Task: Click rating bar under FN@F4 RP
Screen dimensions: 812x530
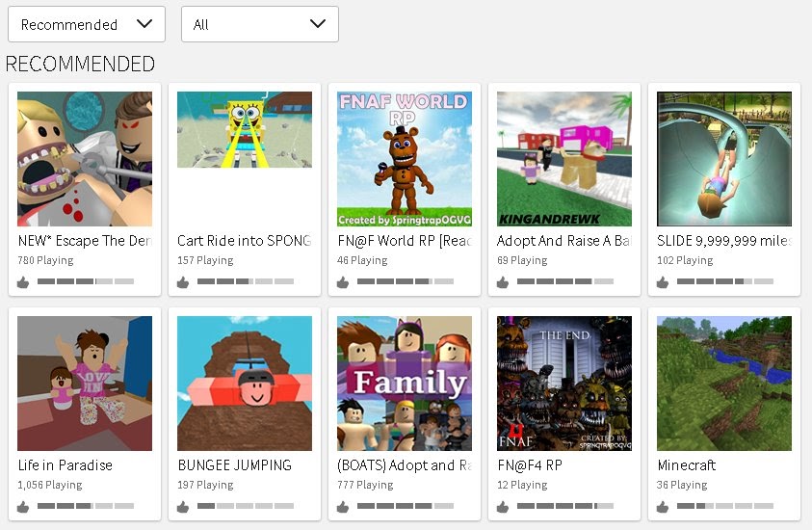Action: tap(565, 506)
